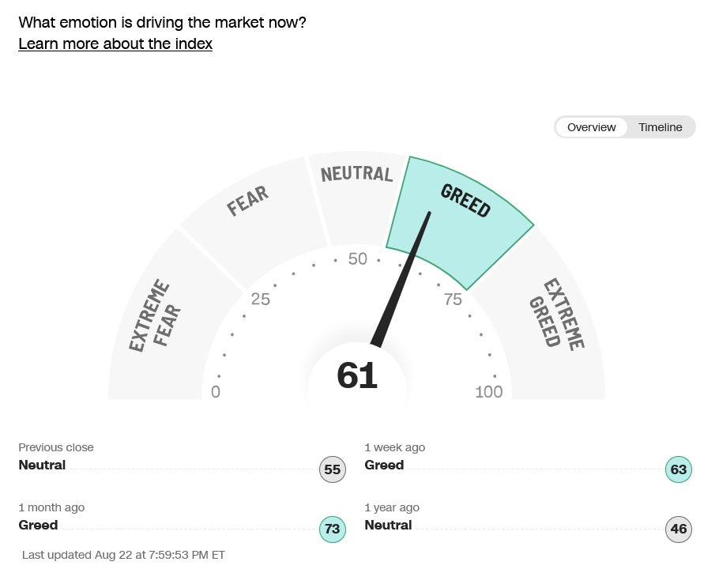Click the large 61 index value
The height and width of the screenshot is (588, 719).
(x=357, y=375)
